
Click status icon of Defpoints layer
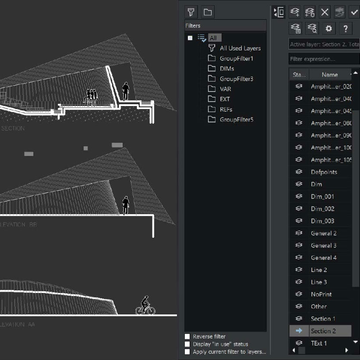click(299, 172)
